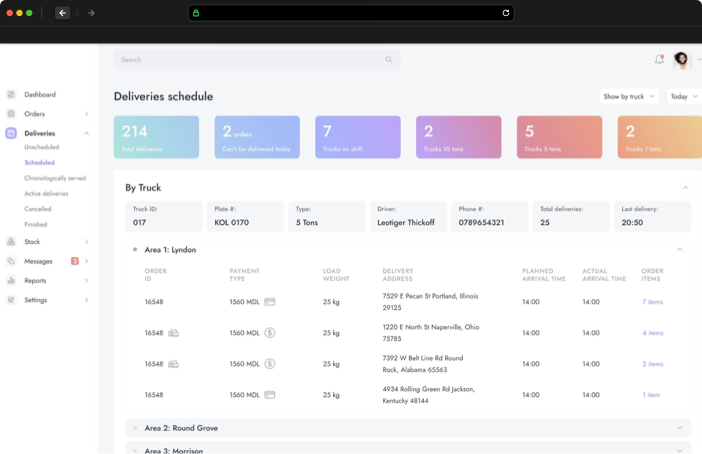Open Active deliveries submenu item

click(46, 194)
